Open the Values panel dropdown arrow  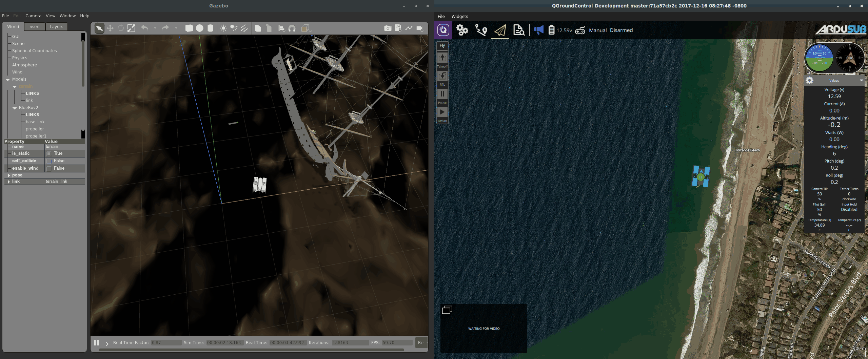pyautogui.click(x=861, y=80)
